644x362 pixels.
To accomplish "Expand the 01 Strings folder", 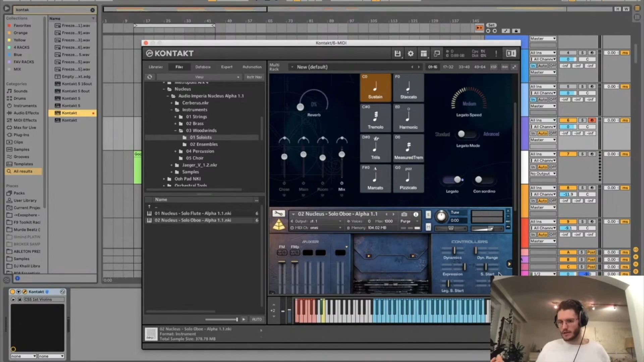I will click(175, 117).
